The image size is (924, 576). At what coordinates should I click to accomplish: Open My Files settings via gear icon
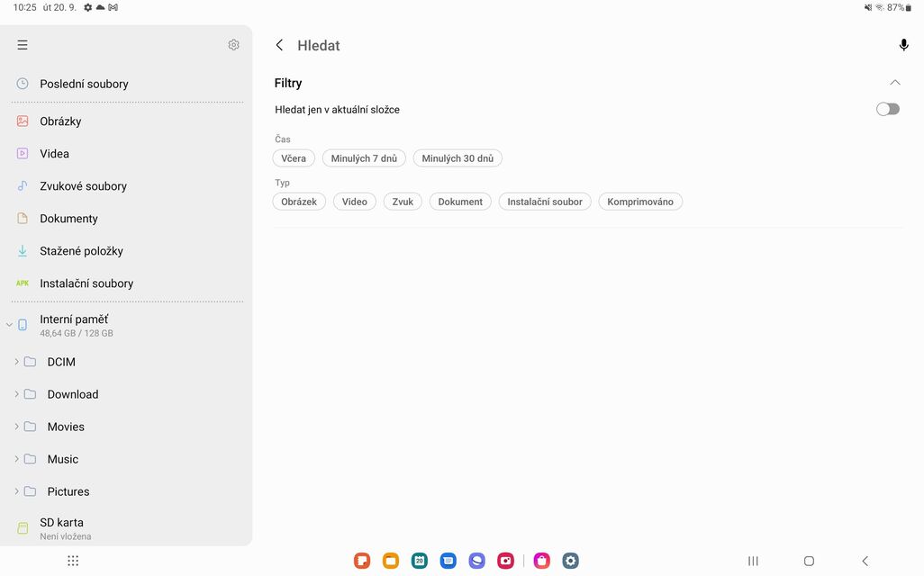pos(233,44)
